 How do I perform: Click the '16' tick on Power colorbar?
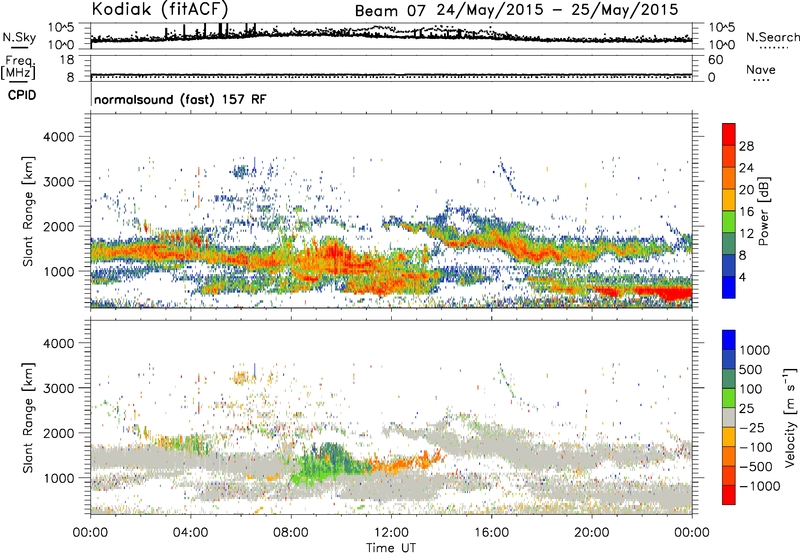tap(746, 212)
